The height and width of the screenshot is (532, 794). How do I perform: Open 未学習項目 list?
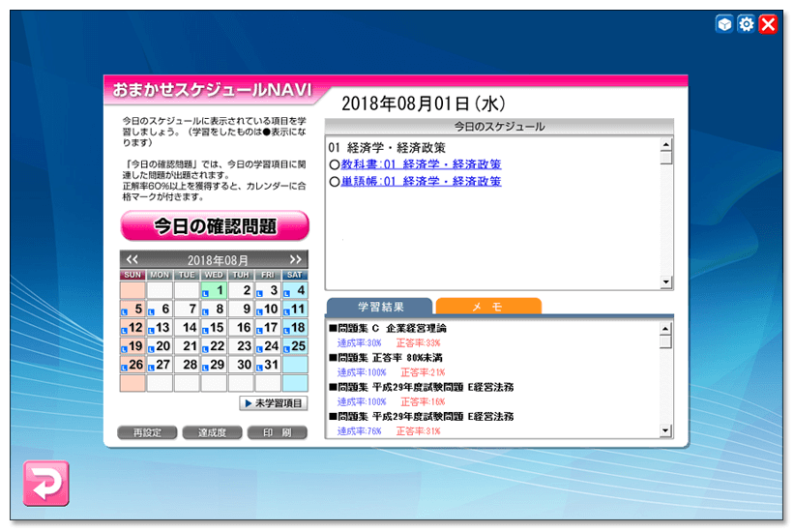(x=274, y=403)
